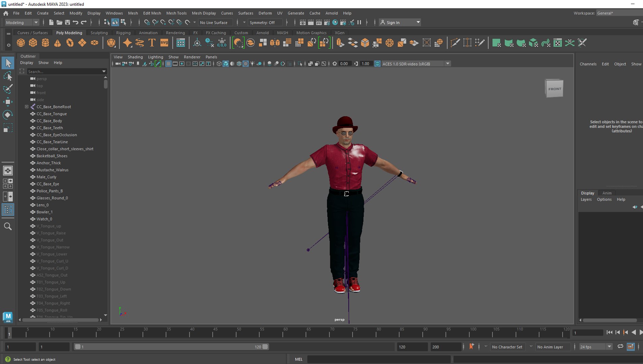Click the polygon Type tool shelf icon

coord(152,43)
